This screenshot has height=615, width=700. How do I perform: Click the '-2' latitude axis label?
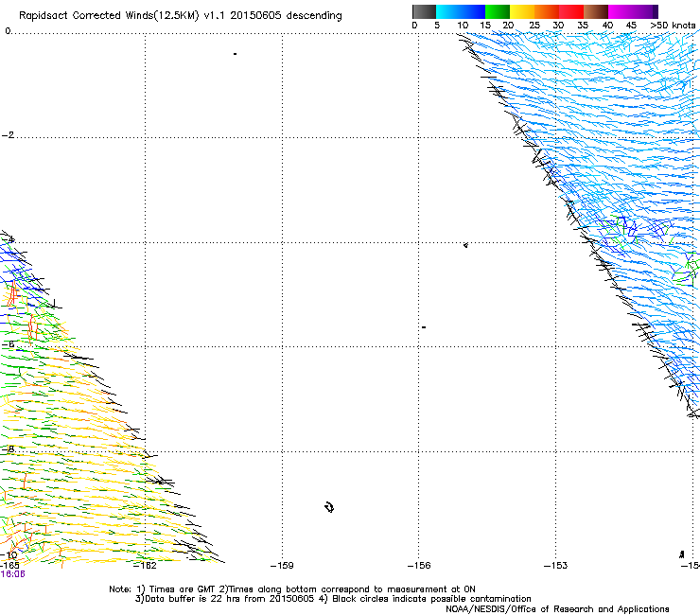[8, 135]
